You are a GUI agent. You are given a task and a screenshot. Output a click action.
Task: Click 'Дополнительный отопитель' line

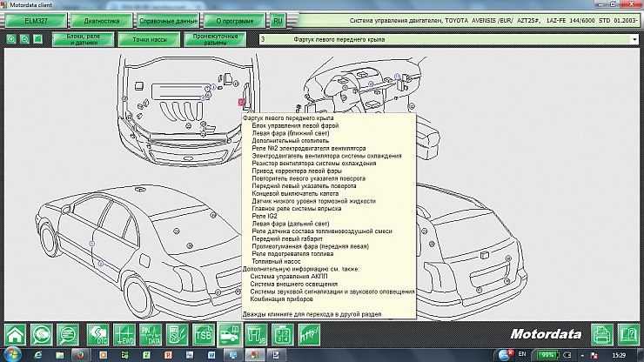291,140
